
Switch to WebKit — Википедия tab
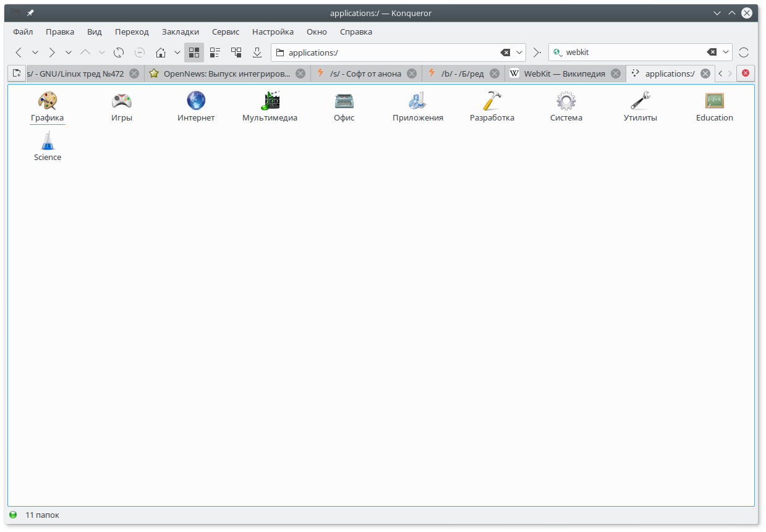coord(564,74)
